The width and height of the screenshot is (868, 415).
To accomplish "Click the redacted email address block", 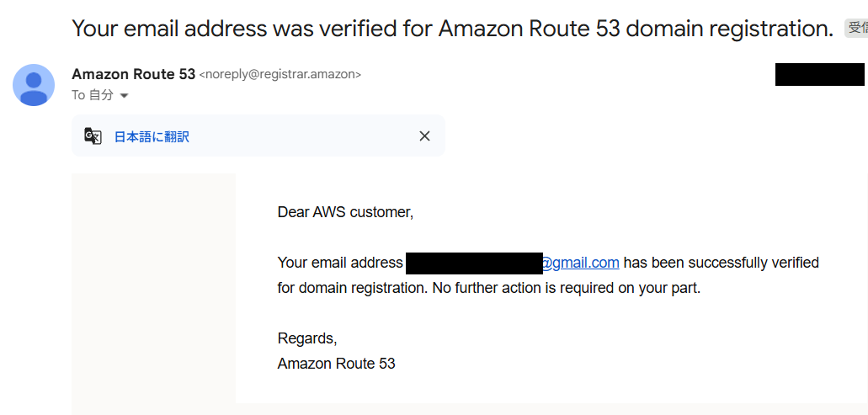I will pos(474,263).
